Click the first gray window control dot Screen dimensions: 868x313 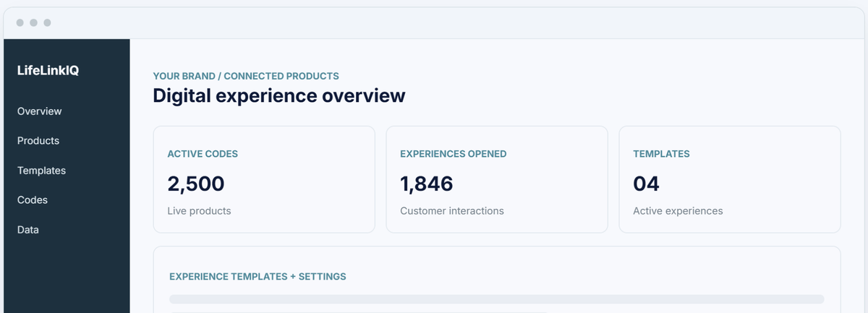20,22
